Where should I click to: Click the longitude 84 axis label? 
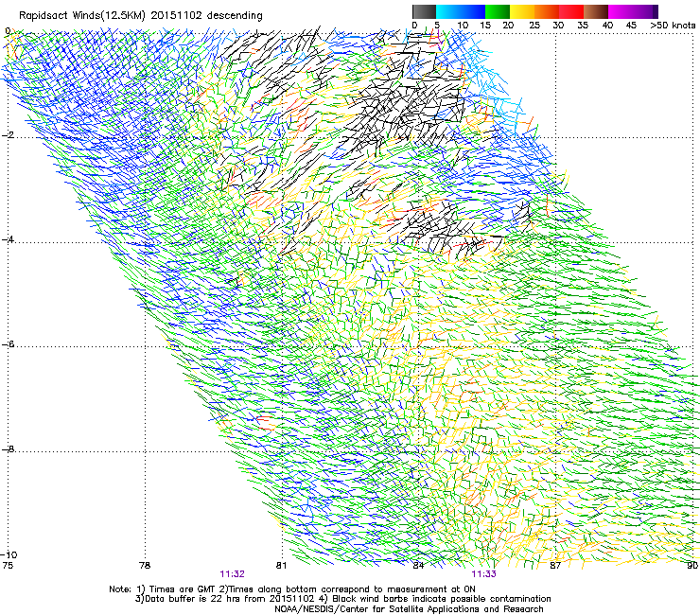pyautogui.click(x=418, y=565)
